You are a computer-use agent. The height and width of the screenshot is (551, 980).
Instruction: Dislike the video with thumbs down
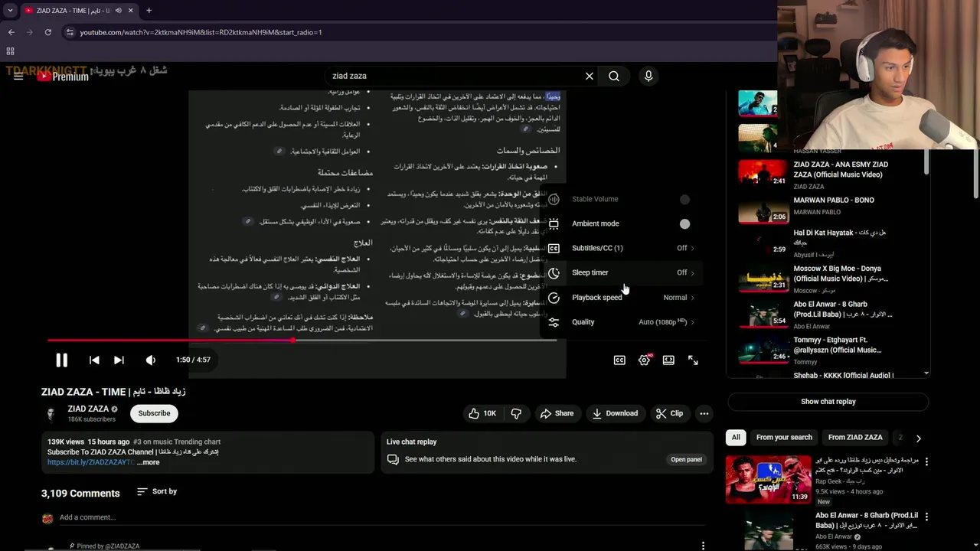516,413
